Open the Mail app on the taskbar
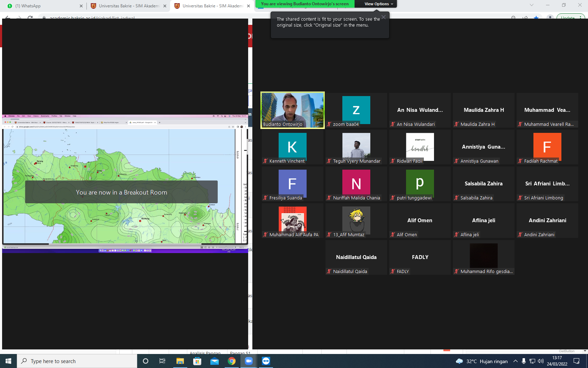This screenshot has height=368, width=588. click(214, 361)
